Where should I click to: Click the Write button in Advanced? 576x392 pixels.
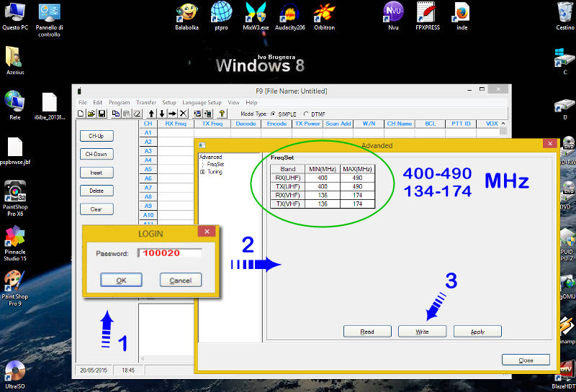422,332
